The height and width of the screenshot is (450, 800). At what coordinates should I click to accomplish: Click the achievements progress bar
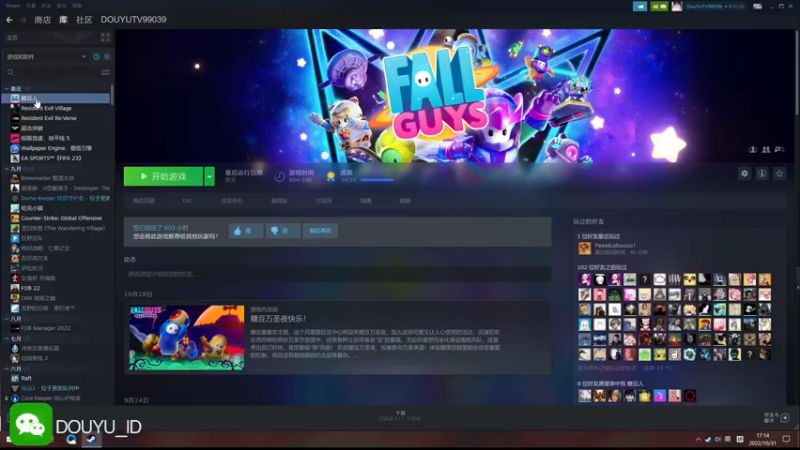377,180
